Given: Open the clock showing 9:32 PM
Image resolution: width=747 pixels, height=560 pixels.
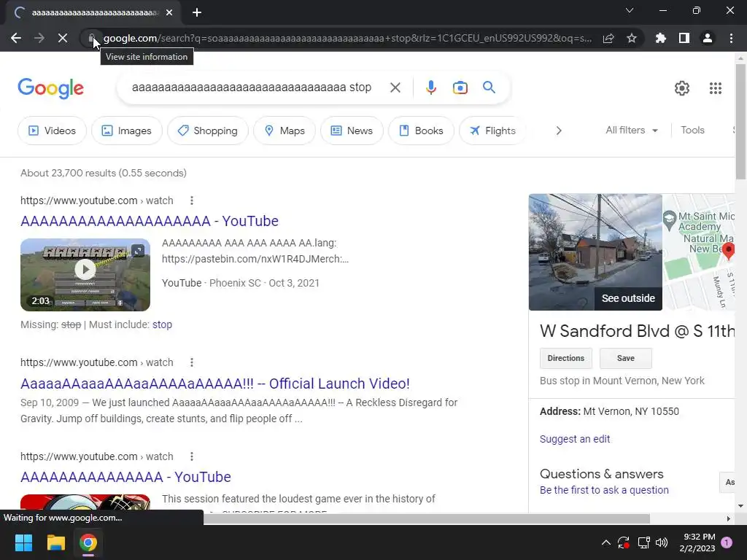Looking at the screenshot, I should click(697, 542).
